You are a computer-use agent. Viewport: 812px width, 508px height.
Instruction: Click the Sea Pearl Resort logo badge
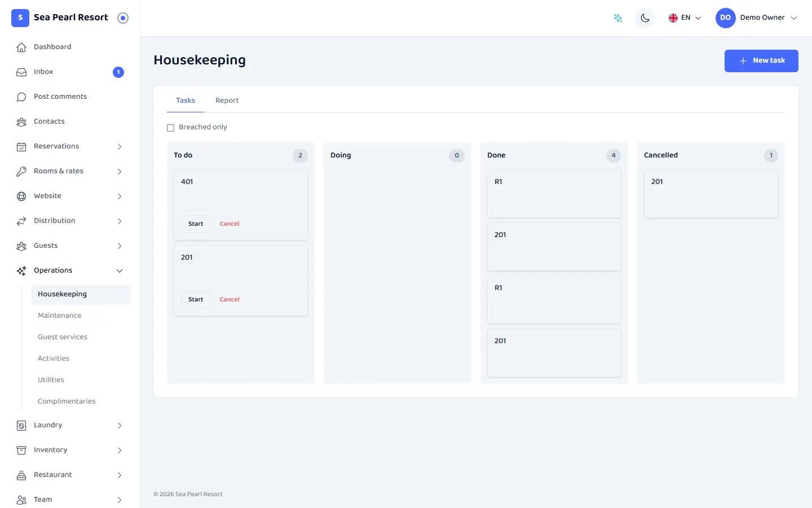coord(20,18)
